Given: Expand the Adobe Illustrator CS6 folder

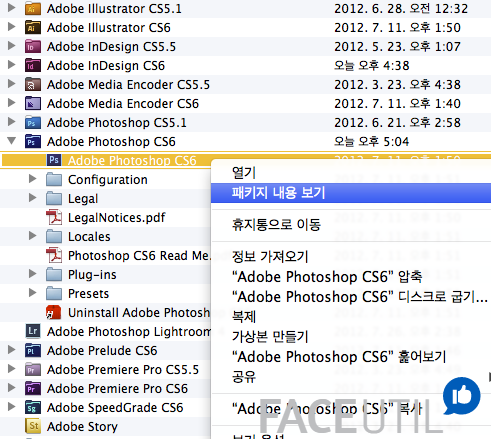Looking at the screenshot, I should 12,27.
